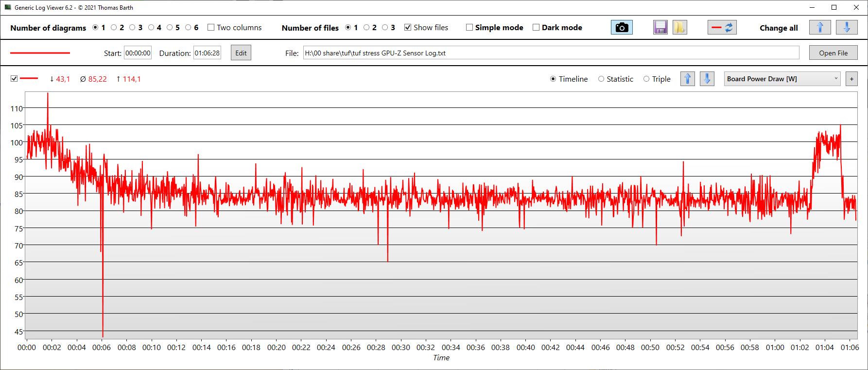Uncheck the Show files checkbox

(x=408, y=28)
